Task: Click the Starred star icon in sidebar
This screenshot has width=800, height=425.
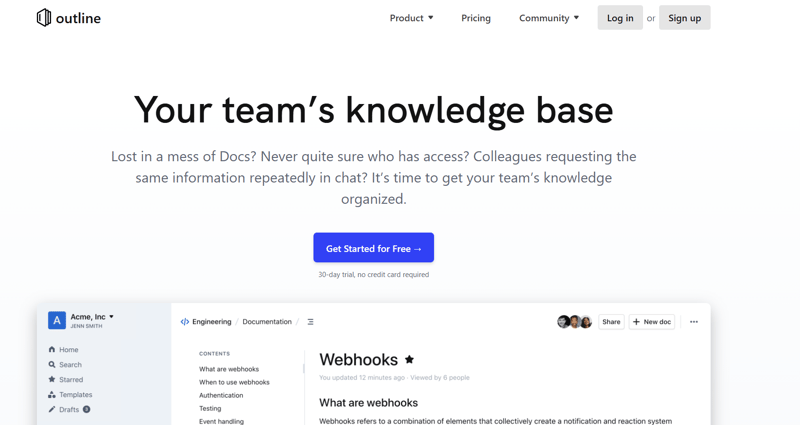Action: (52, 380)
